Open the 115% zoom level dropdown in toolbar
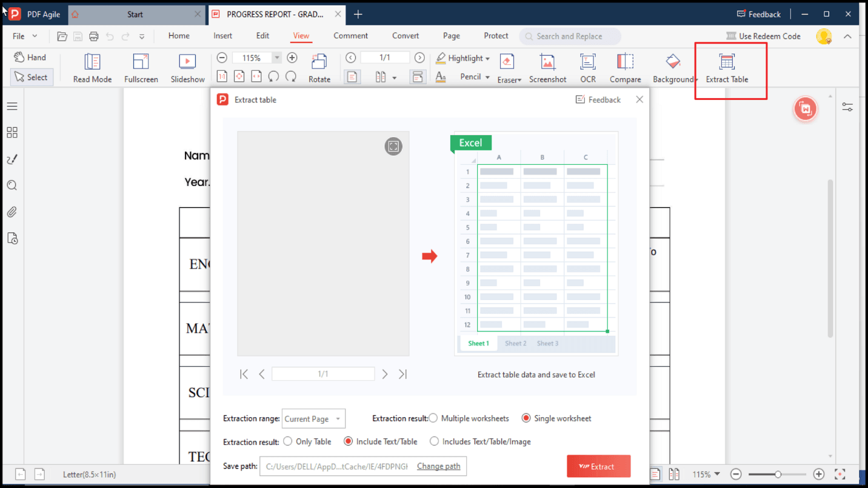 277,58
